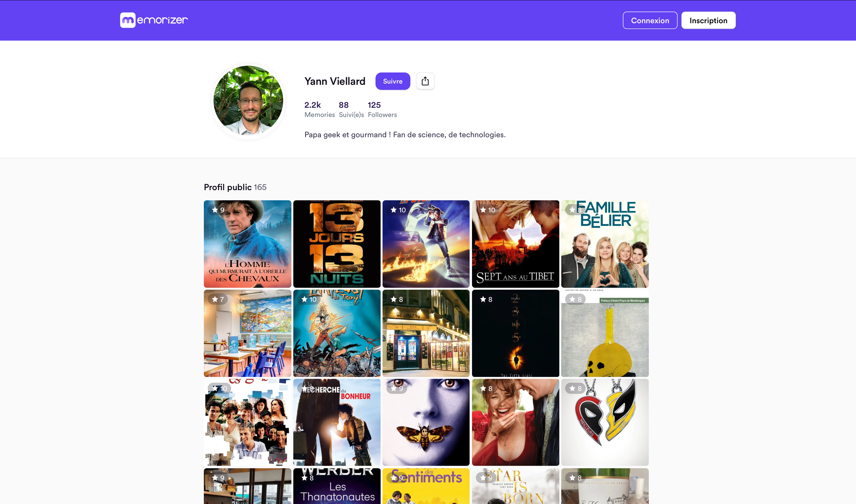Open the yellow Sentiments poster
This screenshot has width=856, height=504.
[426, 486]
